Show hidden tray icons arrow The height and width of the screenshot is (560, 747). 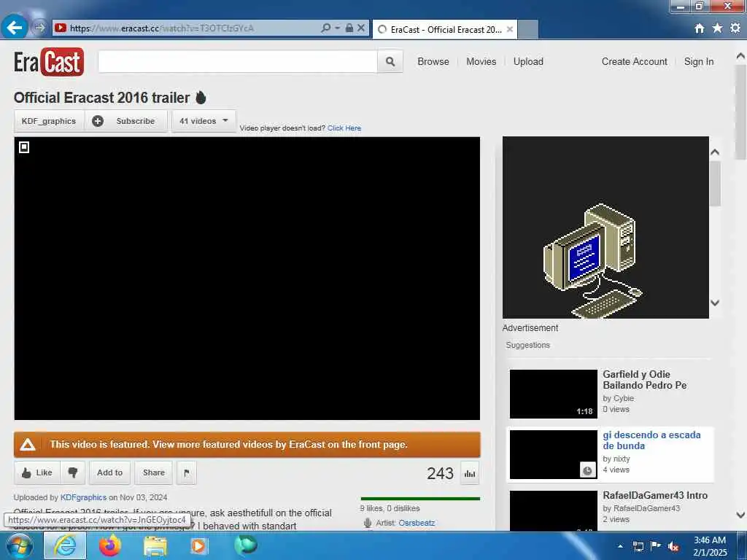pyautogui.click(x=620, y=546)
